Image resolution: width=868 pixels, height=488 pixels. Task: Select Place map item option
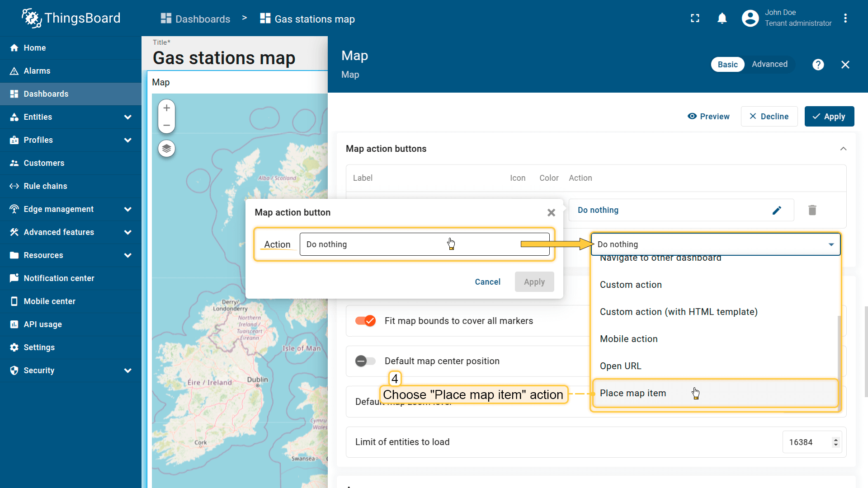pos(633,393)
